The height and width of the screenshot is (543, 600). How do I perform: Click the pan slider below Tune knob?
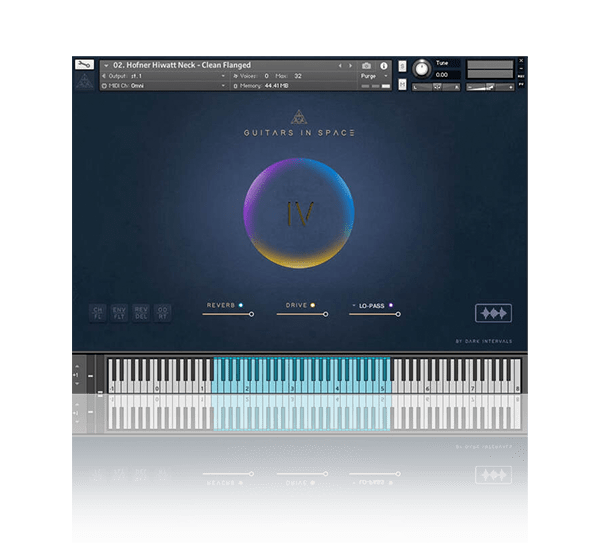(x=436, y=87)
